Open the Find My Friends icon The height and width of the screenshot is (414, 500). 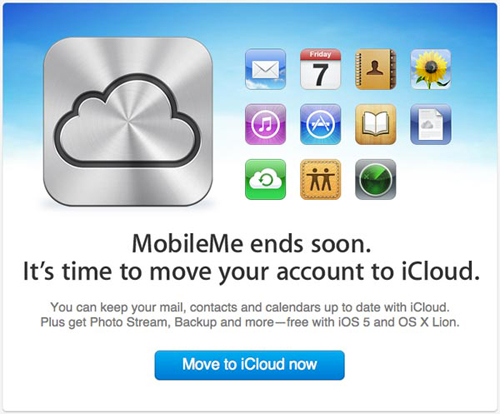click(320, 179)
